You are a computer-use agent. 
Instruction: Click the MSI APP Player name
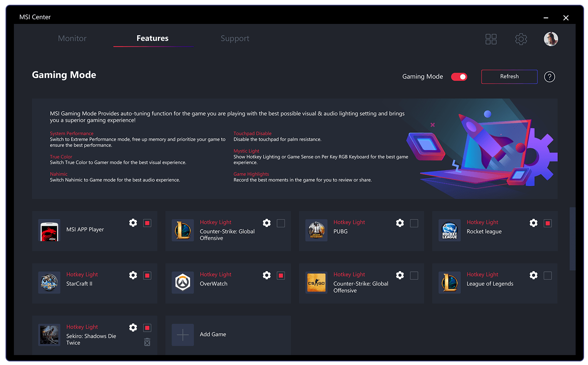[x=85, y=230]
